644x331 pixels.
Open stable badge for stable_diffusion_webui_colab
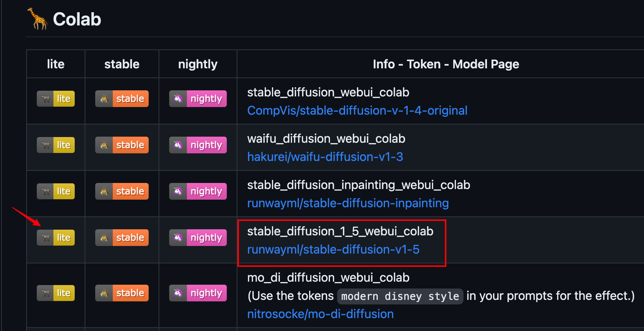click(x=122, y=99)
